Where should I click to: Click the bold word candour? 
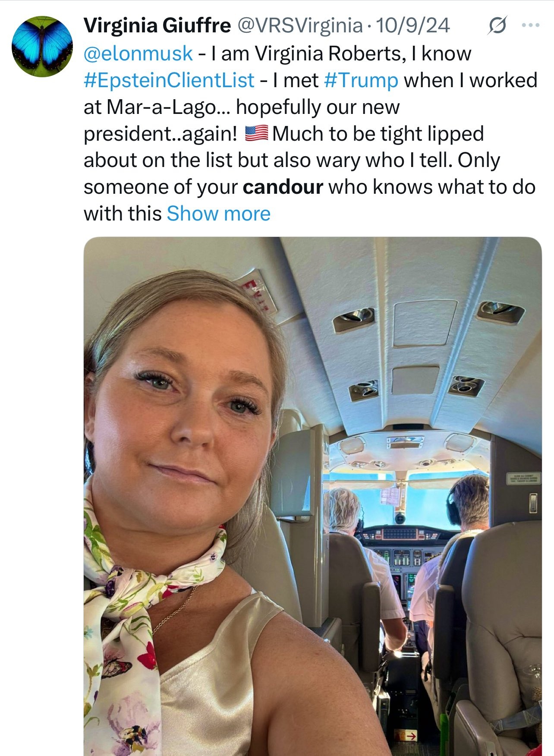coord(283,187)
